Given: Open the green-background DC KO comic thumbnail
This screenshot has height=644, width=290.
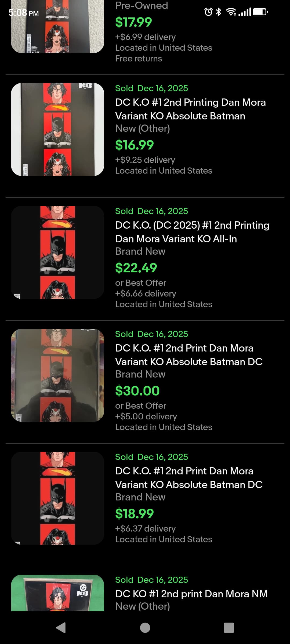Looking at the screenshot, I should click(x=58, y=593).
